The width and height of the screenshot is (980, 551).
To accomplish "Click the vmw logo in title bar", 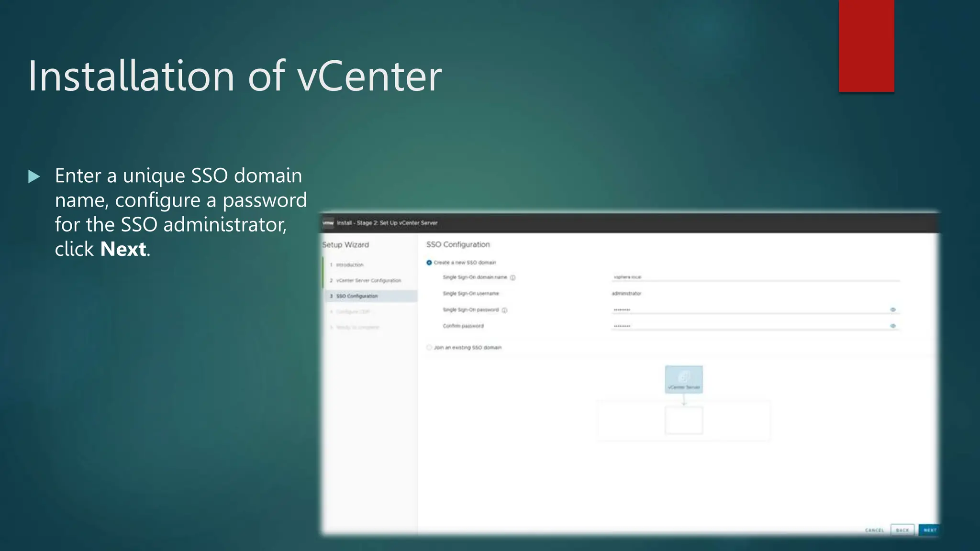I will coord(328,223).
